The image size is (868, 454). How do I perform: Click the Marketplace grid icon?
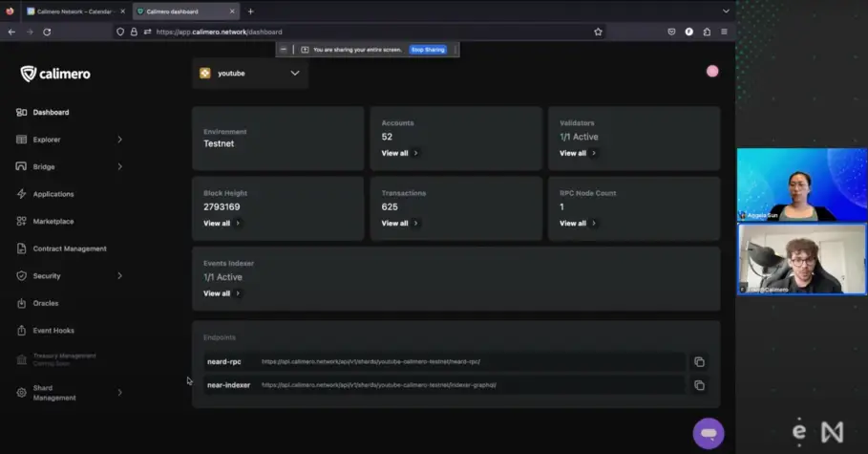pos(21,221)
